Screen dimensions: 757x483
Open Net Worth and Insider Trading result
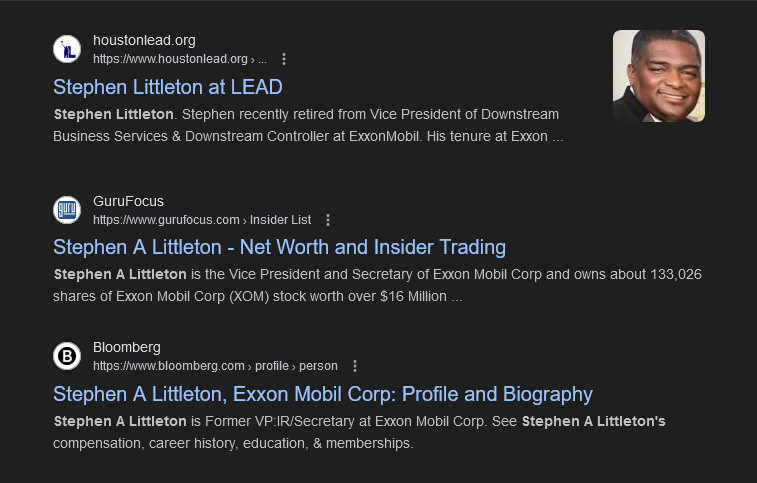(x=280, y=247)
